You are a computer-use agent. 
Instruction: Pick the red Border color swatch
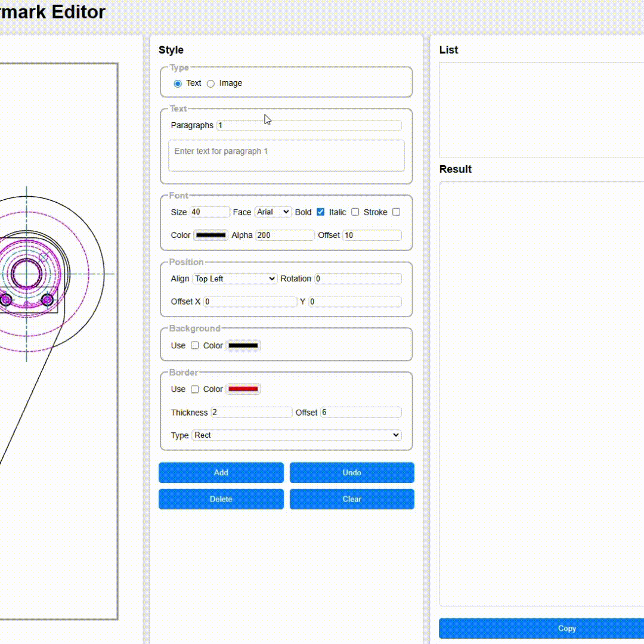(243, 389)
